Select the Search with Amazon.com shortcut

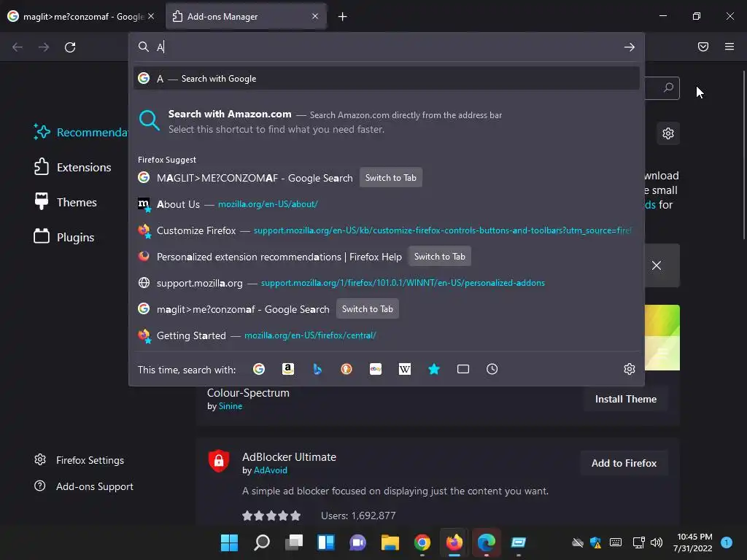click(x=387, y=122)
